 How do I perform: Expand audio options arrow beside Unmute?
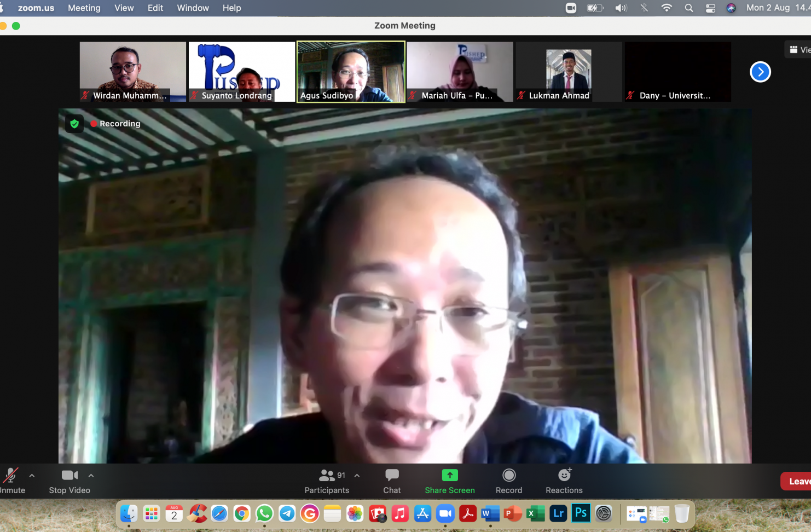point(32,476)
